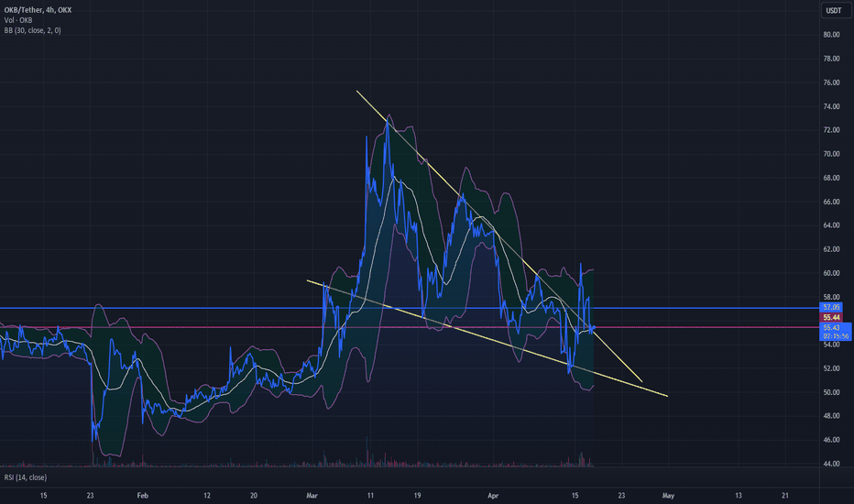Viewport: 854px width, 504px height.
Task: Click the 02:15:56 bar countdown label
Action: (836, 336)
